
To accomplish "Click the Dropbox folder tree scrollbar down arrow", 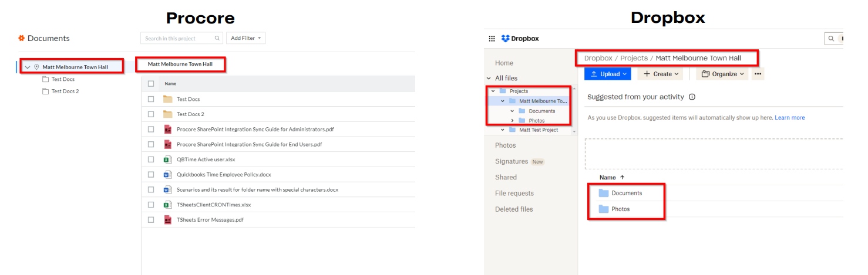I will click(x=574, y=132).
